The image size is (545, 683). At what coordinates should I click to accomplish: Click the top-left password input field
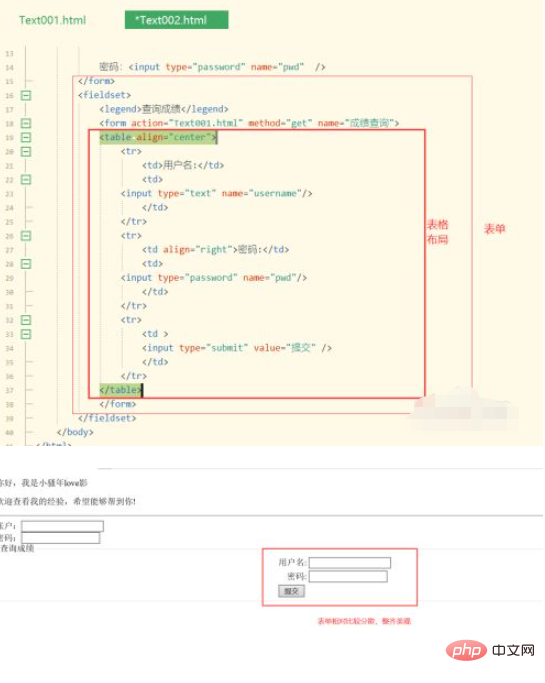point(61,538)
